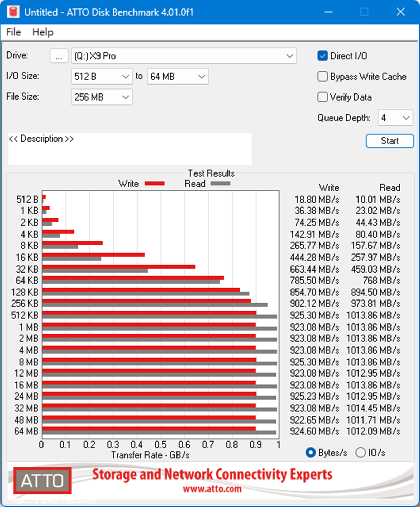Open the Queue Depth dropdown
Viewport: 420px width, 507px height.
tap(395, 118)
